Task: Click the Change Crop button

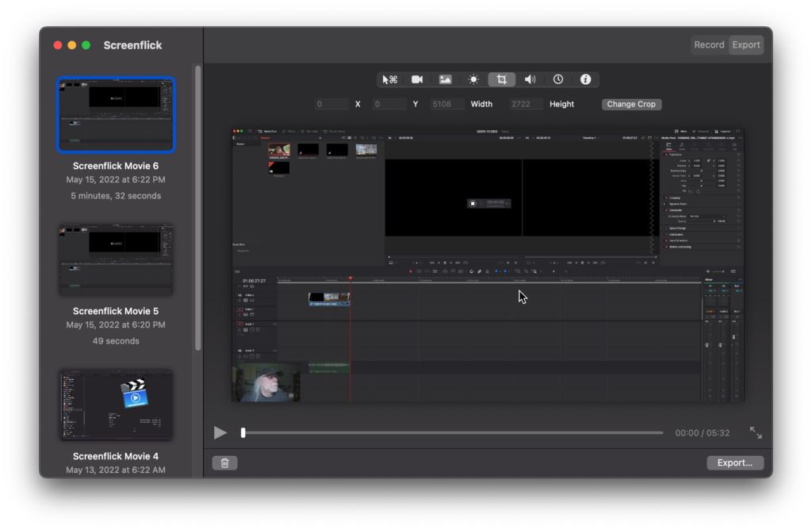Action: coord(631,104)
